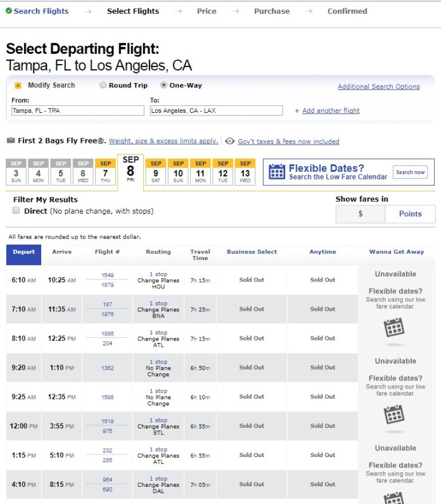The image size is (441, 504).
Task: Click the Modify Search plus icon
Action: [x=18, y=86]
